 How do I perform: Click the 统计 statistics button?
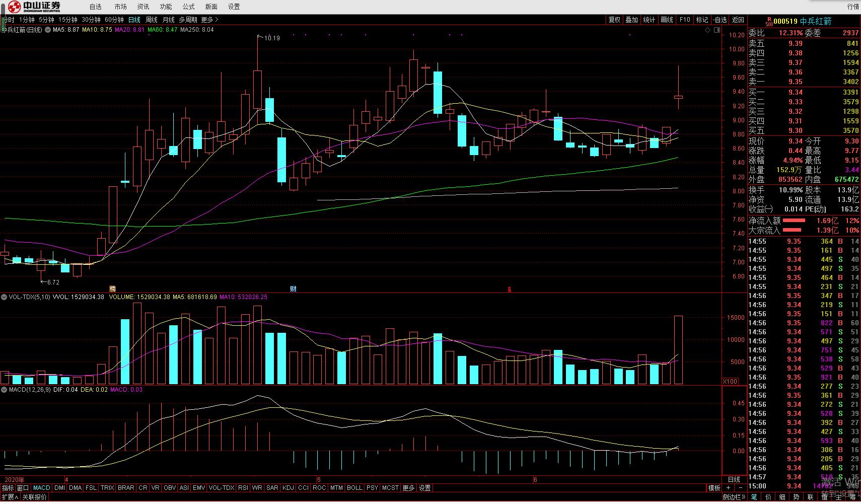coord(649,20)
